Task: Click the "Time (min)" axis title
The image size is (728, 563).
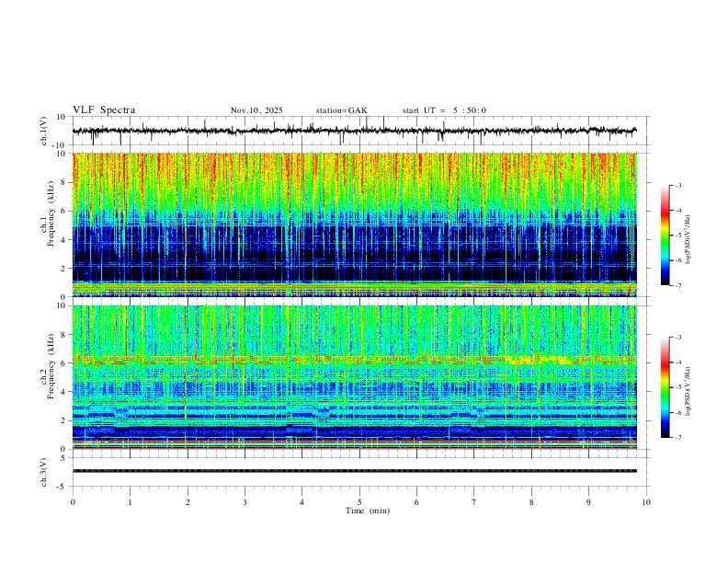Action: pos(368,511)
